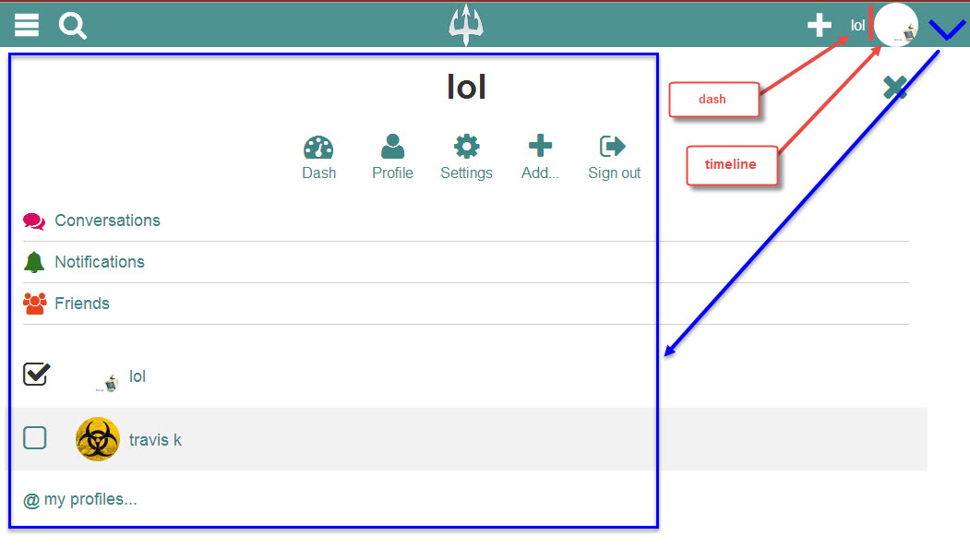The image size is (970, 560).
Task: Click the travis k biohazard avatar
Action: (98, 439)
